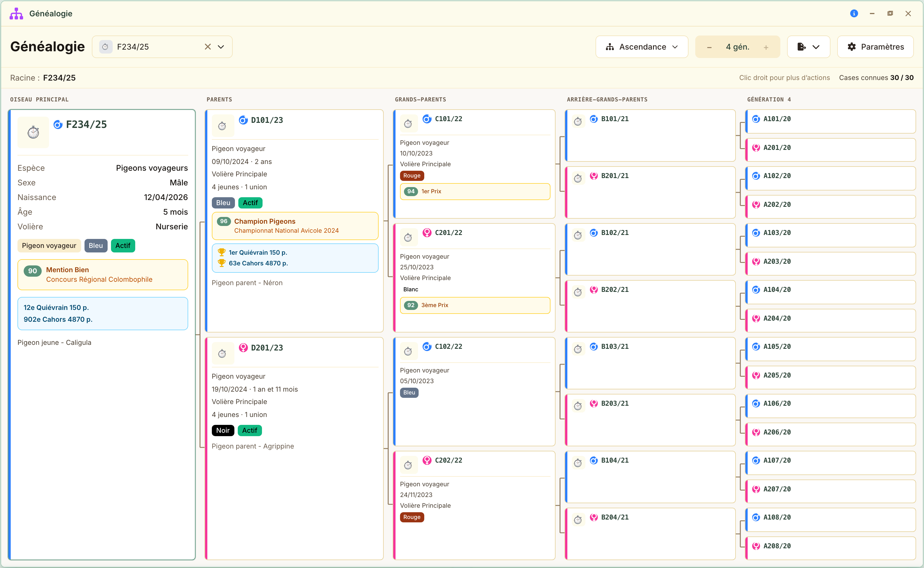The width and height of the screenshot is (924, 568).
Task: Click the 96 score badge Champion Pigeons
Action: coord(224,221)
